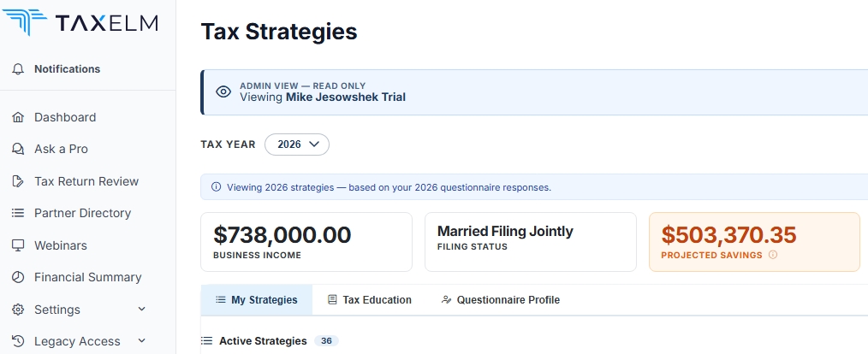Viewport: 868px width, 354px height.
Task: Click the TAX YEAR label
Action: [228, 145]
